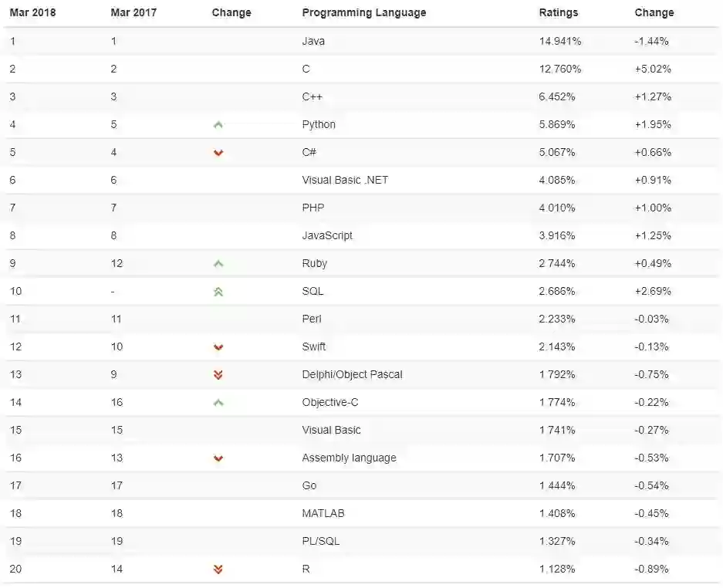Select the JavaScript language name
This screenshot has width=723, height=588.
coord(327,235)
